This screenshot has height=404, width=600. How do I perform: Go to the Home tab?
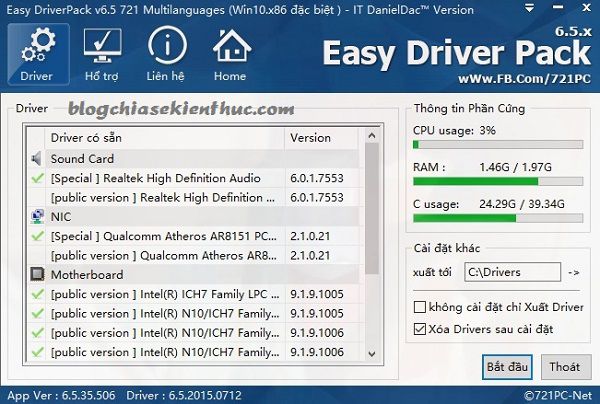coord(231,54)
